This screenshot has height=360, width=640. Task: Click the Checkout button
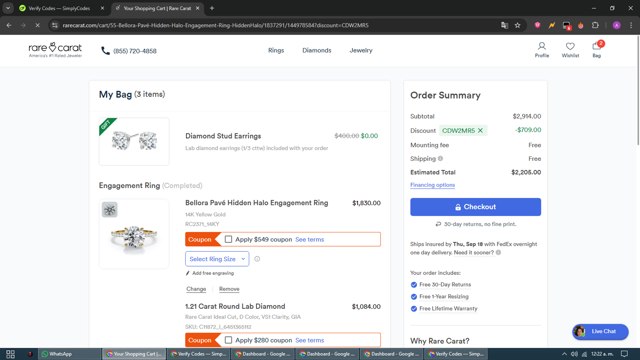pyautogui.click(x=476, y=207)
